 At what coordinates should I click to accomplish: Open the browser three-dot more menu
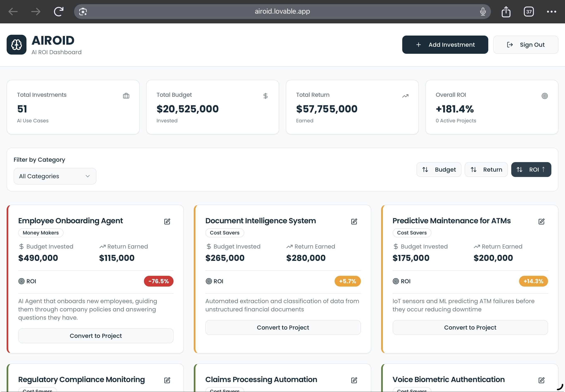(552, 12)
